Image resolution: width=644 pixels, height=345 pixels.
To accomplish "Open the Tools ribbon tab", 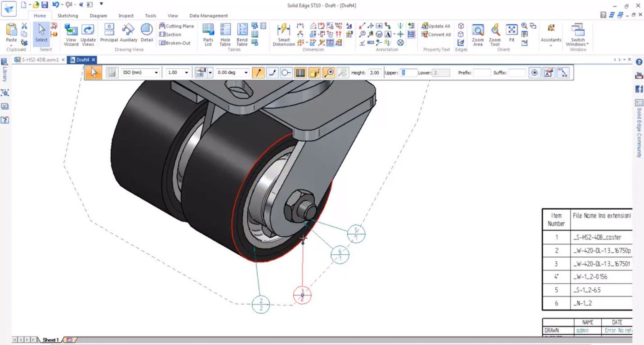I will pyautogui.click(x=151, y=16).
